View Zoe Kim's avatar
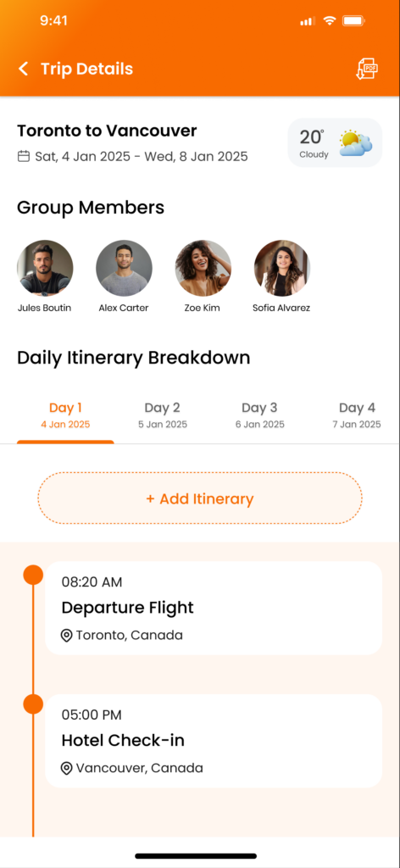This screenshot has height=868, width=400. click(x=203, y=268)
